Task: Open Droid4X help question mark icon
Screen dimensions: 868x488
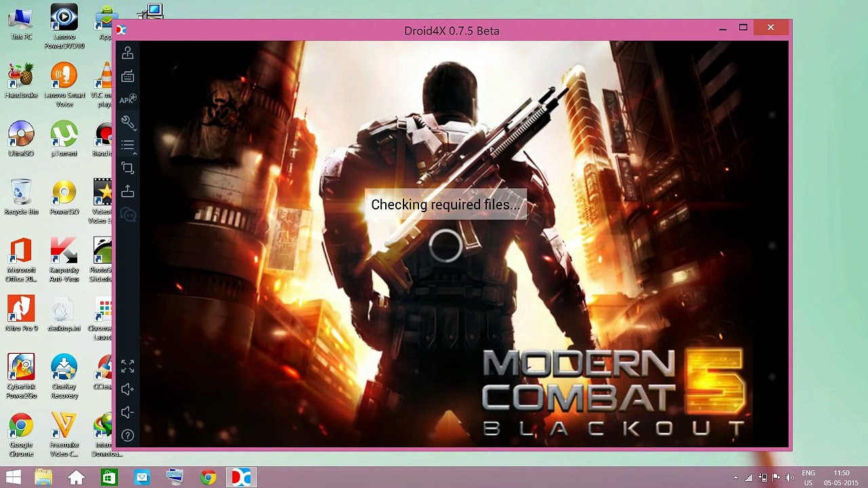Action: pos(127,435)
